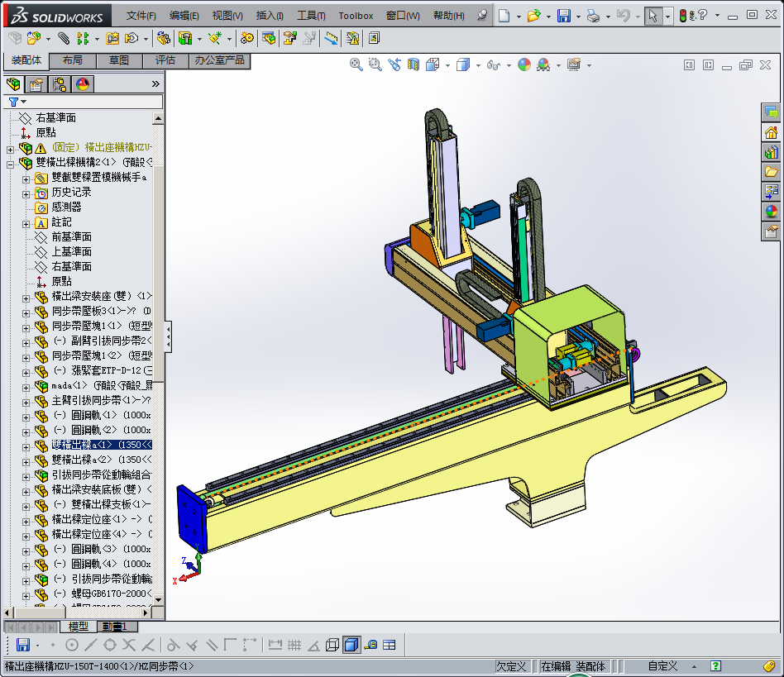Screen dimensions: 784x677
Task: Click the paperclip icon in assembly toolbar
Action: 64,38
